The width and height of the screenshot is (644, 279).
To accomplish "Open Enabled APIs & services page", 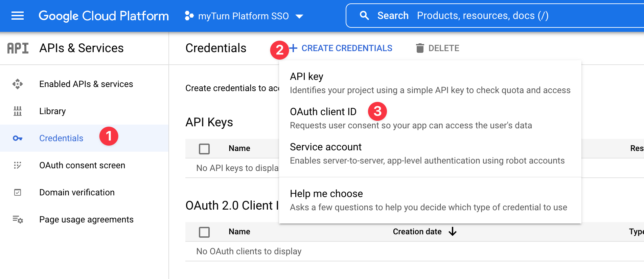I will coord(86,84).
